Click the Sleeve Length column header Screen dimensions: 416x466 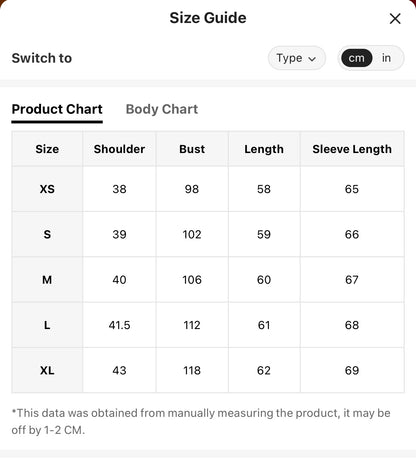[352, 149]
